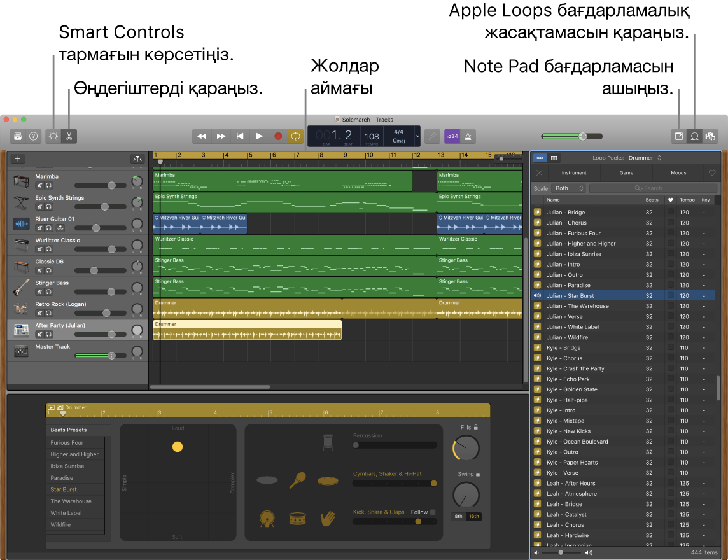Image resolution: width=728 pixels, height=560 pixels.
Task: Switch to the Genre tab in loop browser
Action: 627,172
